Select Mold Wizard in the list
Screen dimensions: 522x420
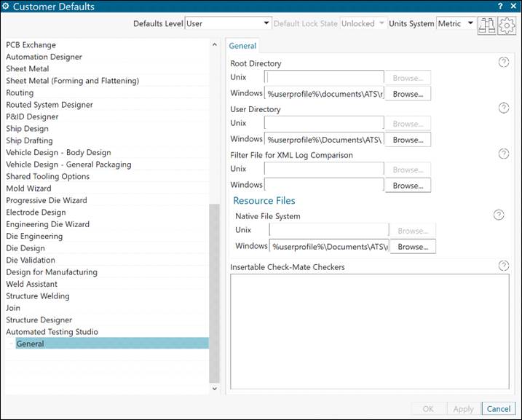click(x=29, y=189)
